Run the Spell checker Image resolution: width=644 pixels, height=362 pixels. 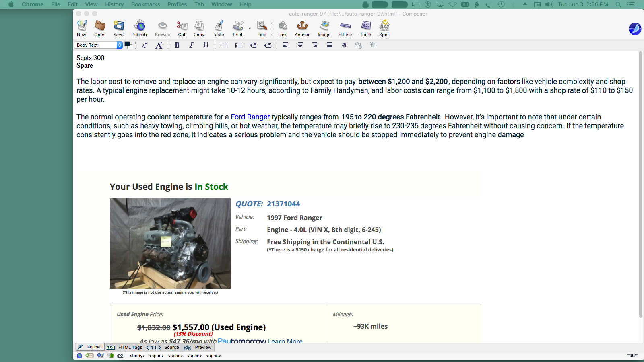384,29
